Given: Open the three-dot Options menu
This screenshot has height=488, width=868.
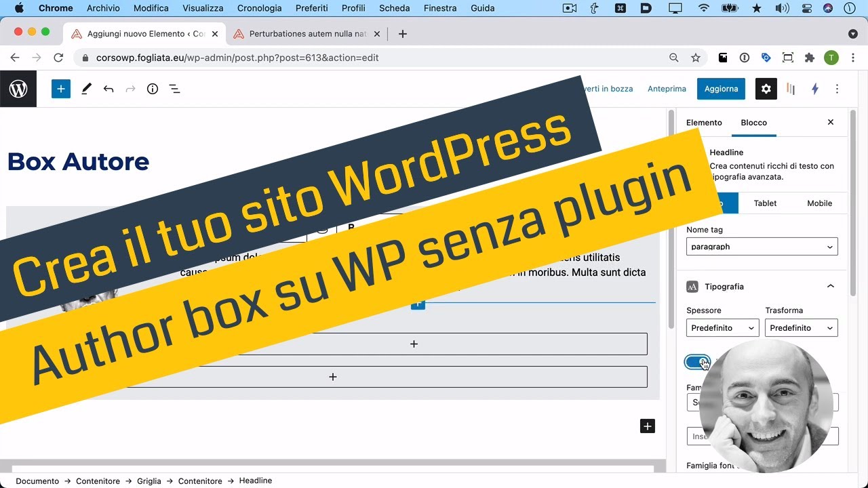Looking at the screenshot, I should click(837, 89).
